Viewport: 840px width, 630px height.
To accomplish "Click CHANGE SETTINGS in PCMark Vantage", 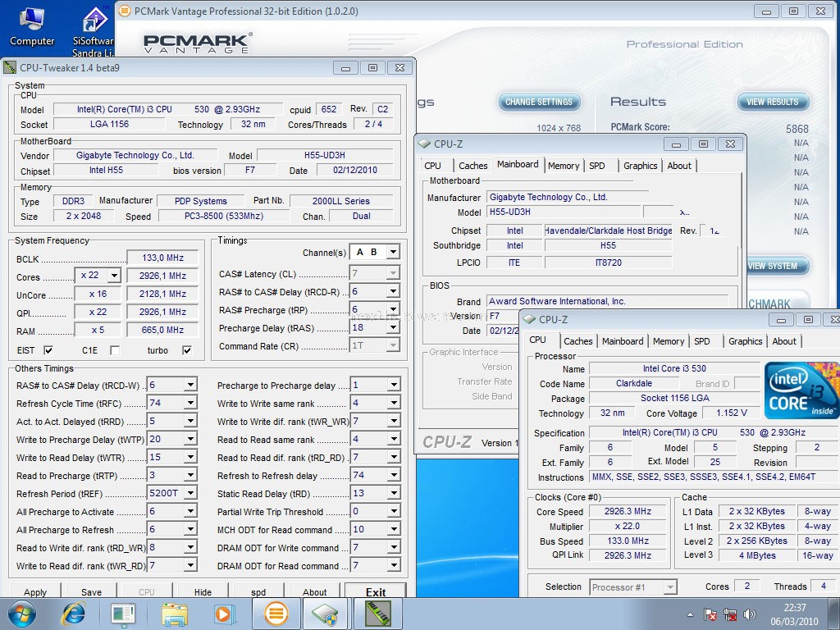I will click(x=539, y=102).
